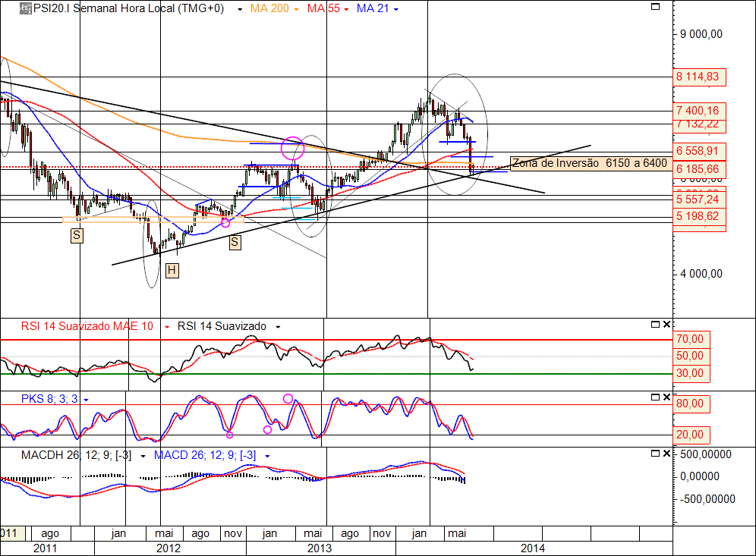
Task: Click the PSI20.I chart symbol icon
Action: (26, 8)
